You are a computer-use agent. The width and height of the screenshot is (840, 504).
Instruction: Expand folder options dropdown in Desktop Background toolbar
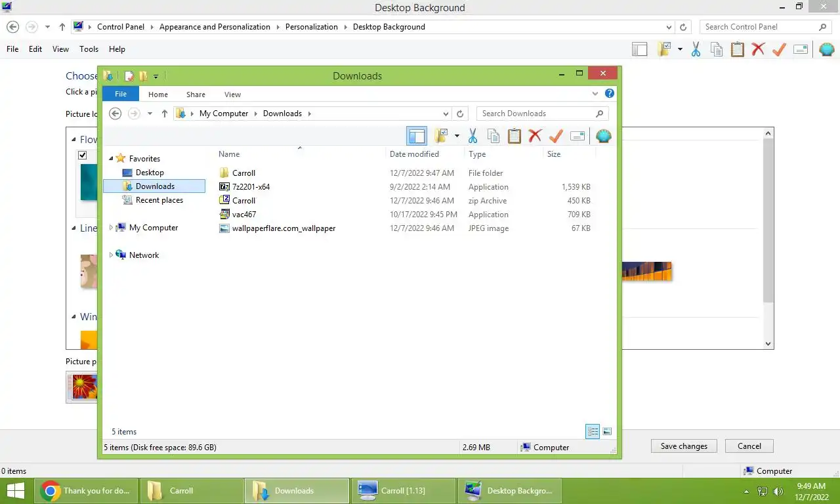pyautogui.click(x=680, y=49)
